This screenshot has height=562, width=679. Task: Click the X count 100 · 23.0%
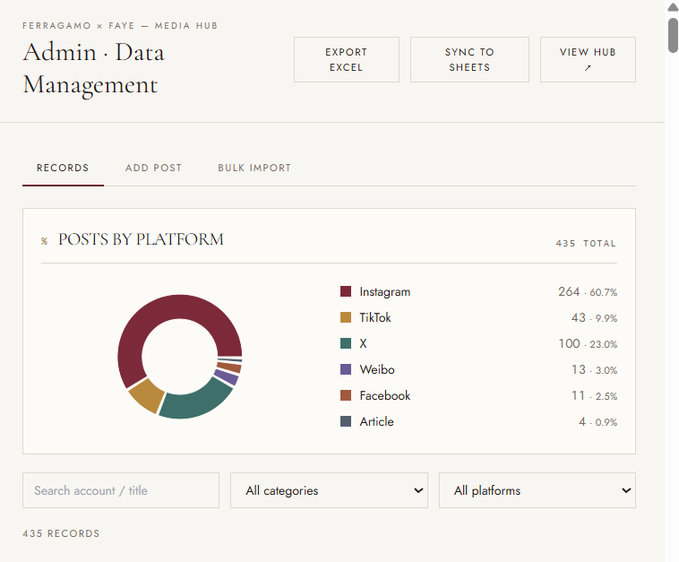pyautogui.click(x=587, y=344)
